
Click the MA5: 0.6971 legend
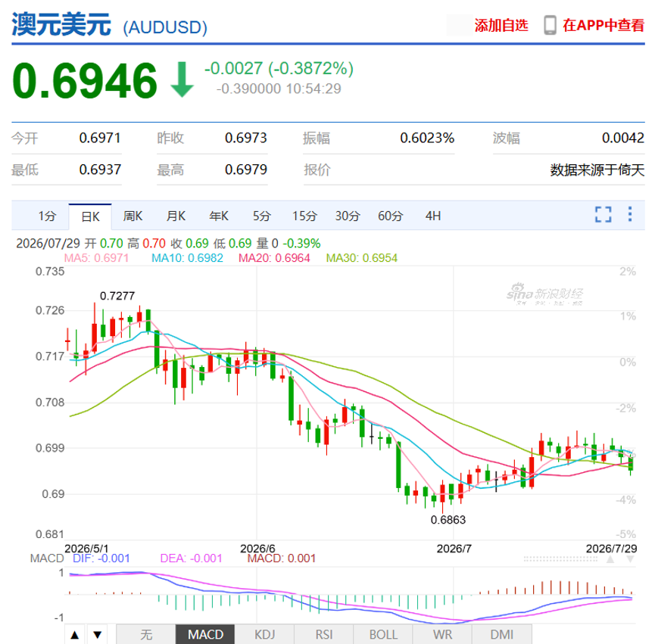[x=96, y=258]
